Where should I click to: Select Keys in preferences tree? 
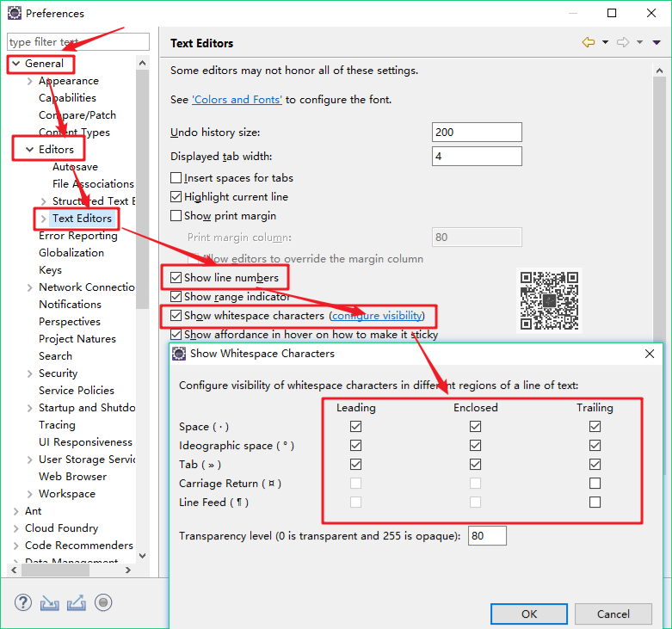pos(50,270)
